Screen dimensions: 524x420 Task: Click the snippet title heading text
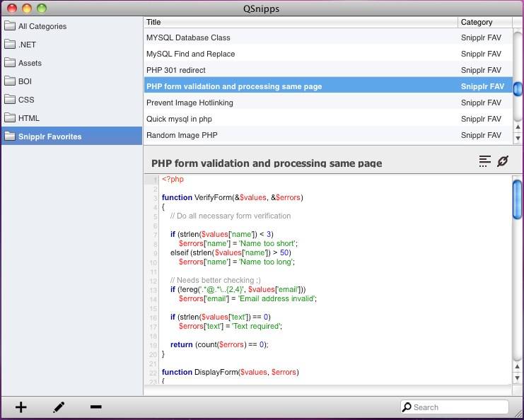click(x=267, y=163)
